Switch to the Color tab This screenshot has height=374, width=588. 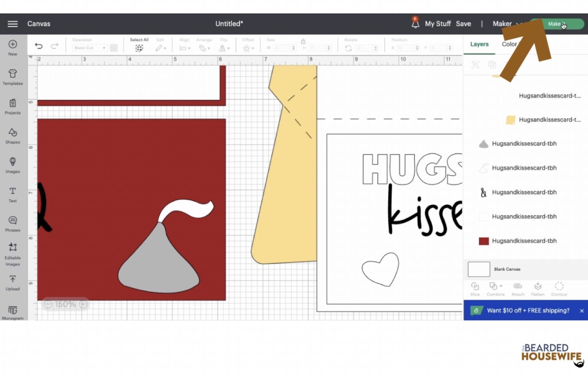(509, 44)
